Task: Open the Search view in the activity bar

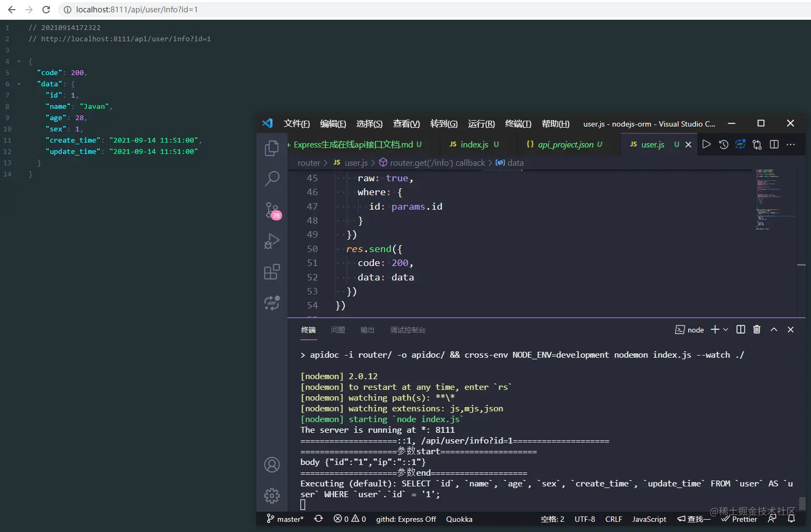Action: tap(272, 179)
